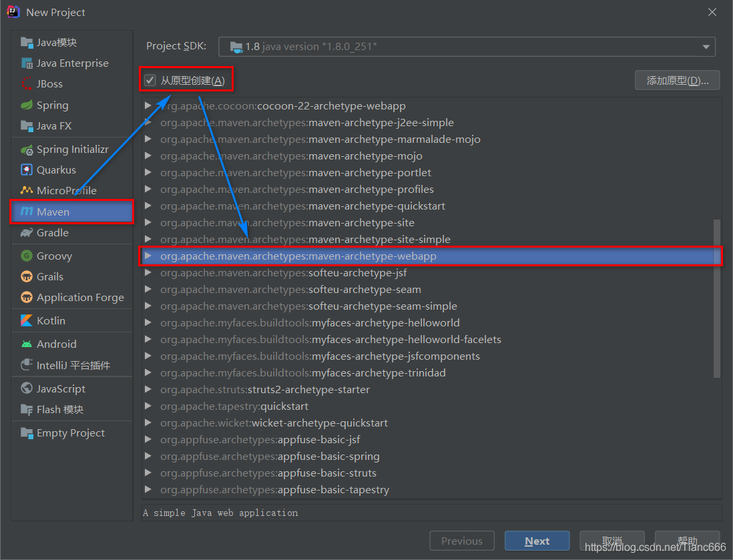Click the Empty Project folder icon
Image resolution: width=733 pixels, height=560 pixels.
(x=27, y=433)
